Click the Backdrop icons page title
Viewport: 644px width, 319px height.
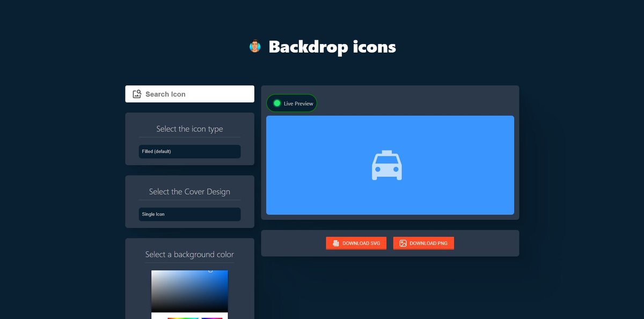pos(332,47)
